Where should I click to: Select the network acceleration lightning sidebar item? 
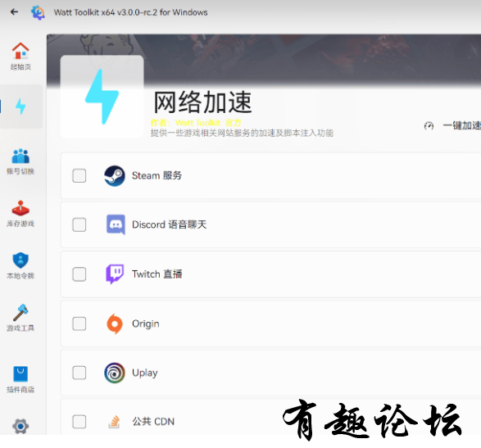coord(20,106)
